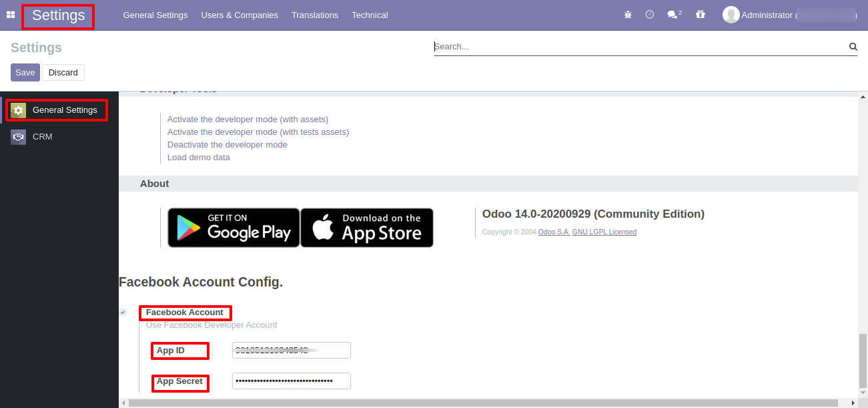Click the horizontal scrollbar at the bottom
The width and height of the screenshot is (868, 408).
(482, 403)
